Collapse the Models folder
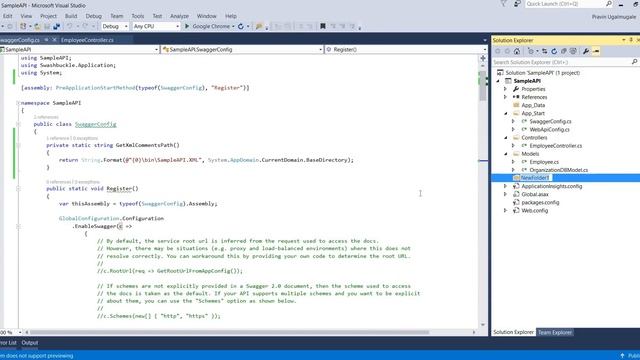This screenshot has height=360, width=640. 506,154
